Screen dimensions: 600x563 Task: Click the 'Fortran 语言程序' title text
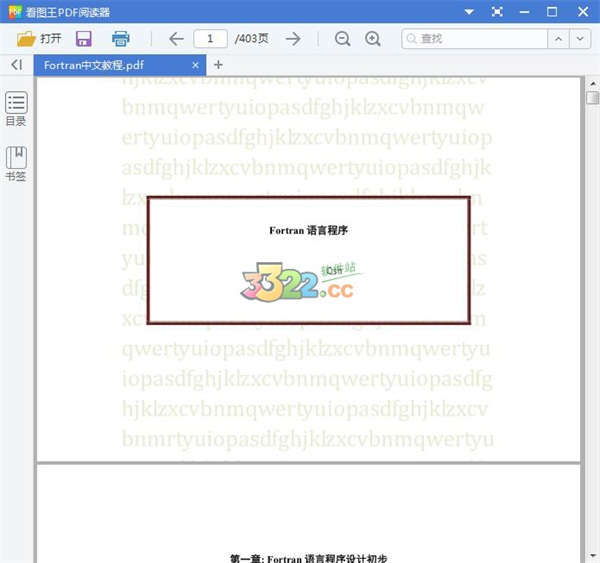[308, 230]
